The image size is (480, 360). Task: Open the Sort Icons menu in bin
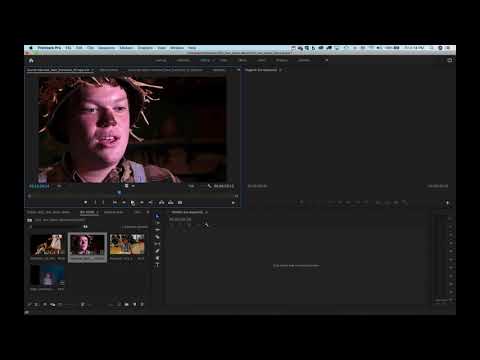click(83, 304)
